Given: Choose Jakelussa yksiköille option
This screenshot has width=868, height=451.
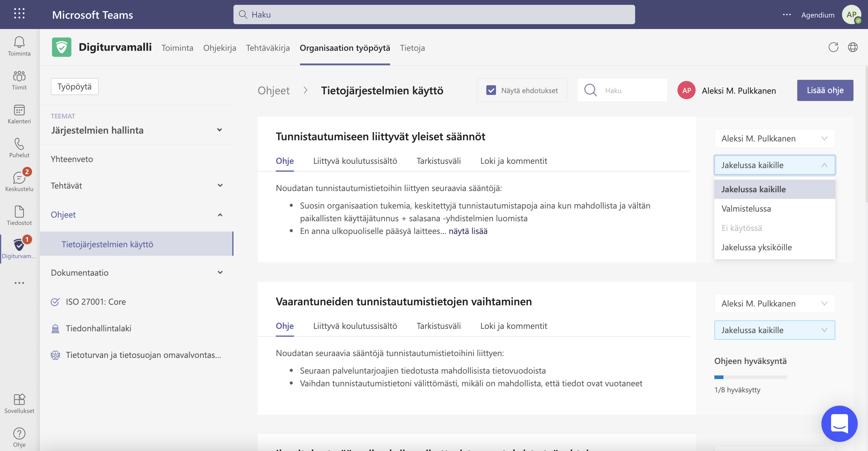Looking at the screenshot, I should (756, 247).
